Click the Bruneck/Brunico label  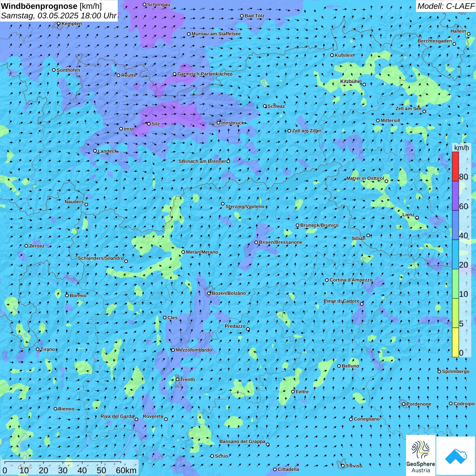(x=319, y=225)
